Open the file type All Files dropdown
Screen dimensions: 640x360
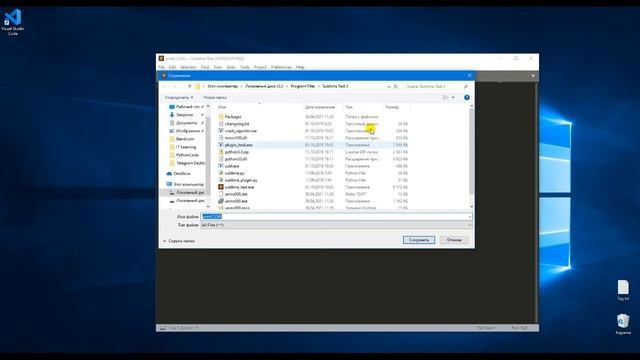[x=336, y=225]
